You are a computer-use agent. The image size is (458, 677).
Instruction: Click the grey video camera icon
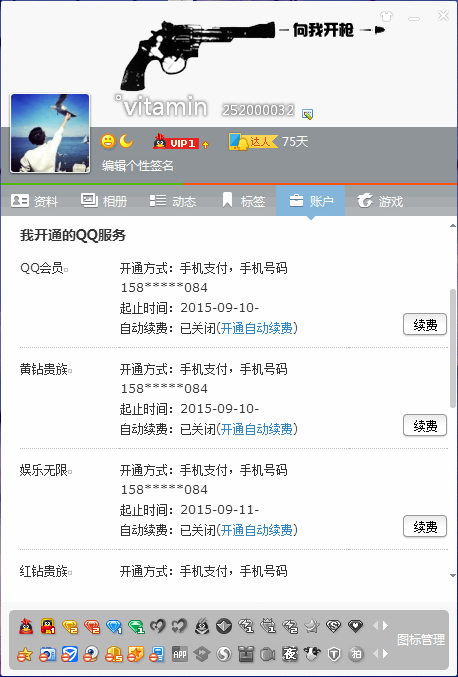pos(268,655)
